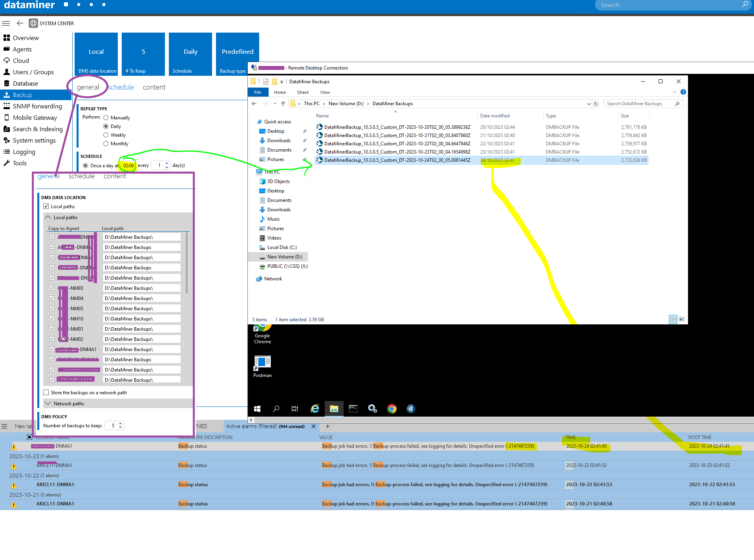The image size is (754, 560).
Task: Switch to the content tab
Action: [x=154, y=87]
